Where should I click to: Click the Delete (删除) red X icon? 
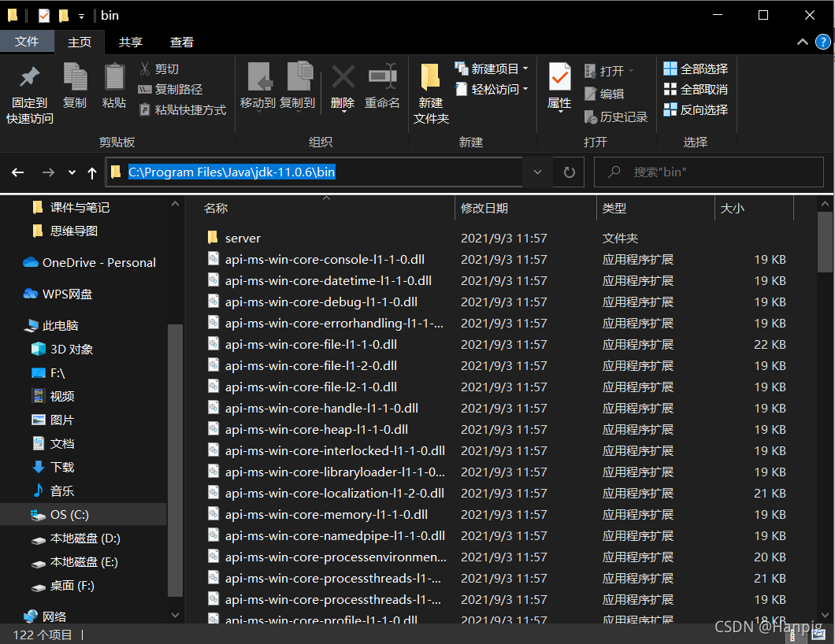click(x=343, y=77)
